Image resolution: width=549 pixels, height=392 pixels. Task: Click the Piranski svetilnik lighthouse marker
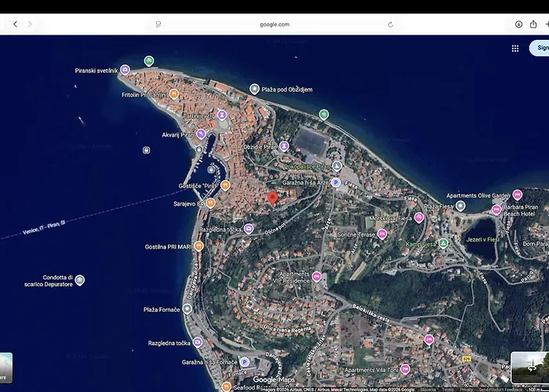(125, 70)
